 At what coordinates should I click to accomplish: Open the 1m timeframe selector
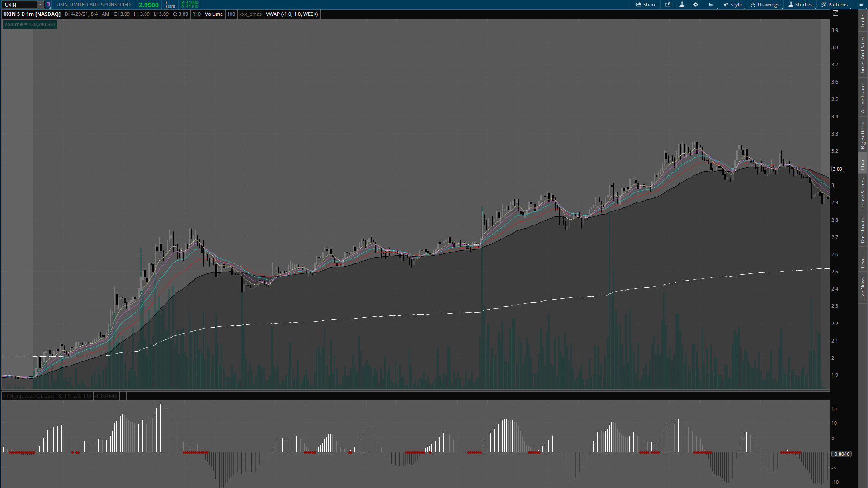click(x=711, y=5)
